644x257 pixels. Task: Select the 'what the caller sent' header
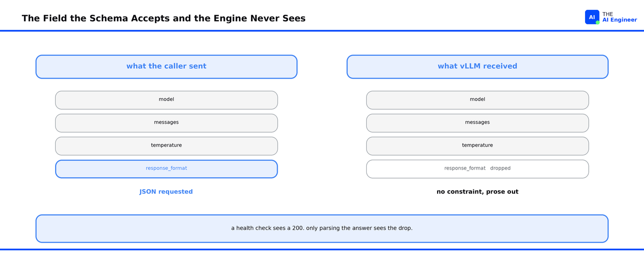166,67
